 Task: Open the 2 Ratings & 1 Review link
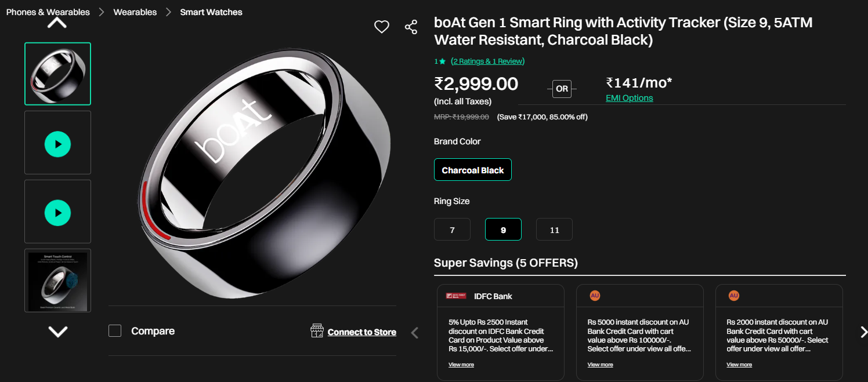tap(487, 61)
